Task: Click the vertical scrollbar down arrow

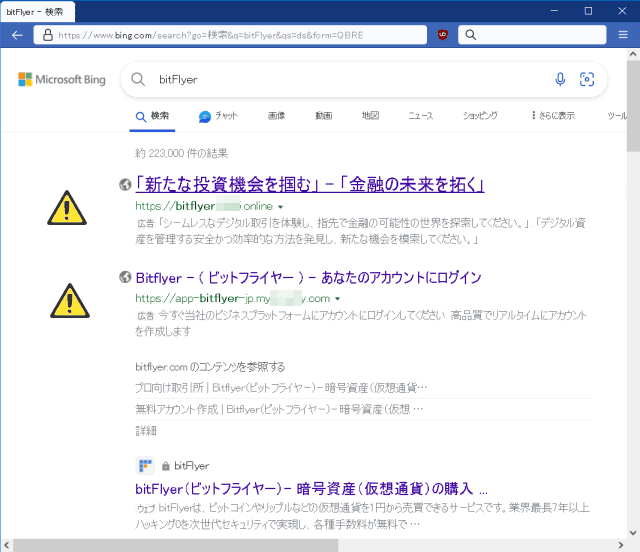Action: click(633, 532)
